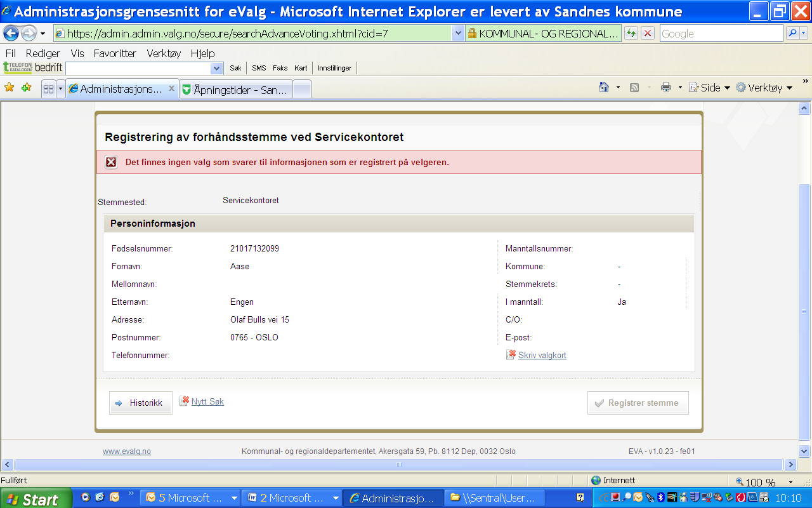Click the Registrer stemme button
This screenshot has width=812, height=508.
638,403
